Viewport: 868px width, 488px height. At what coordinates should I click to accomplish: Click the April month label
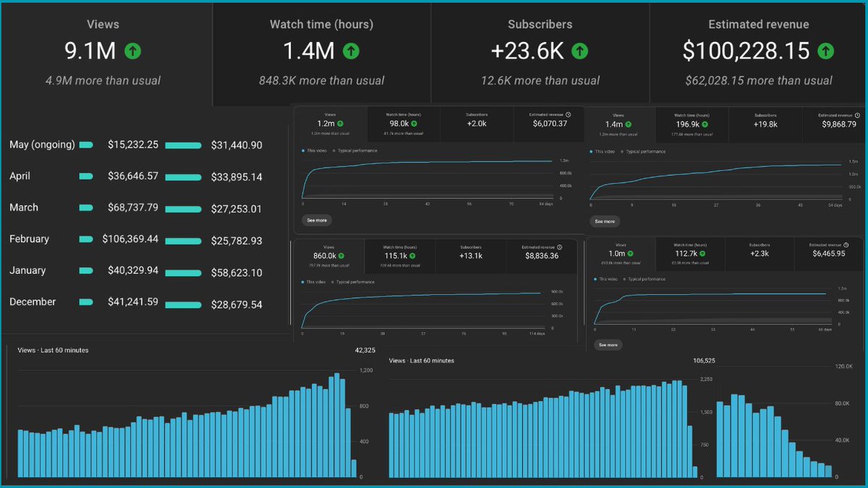coord(20,176)
